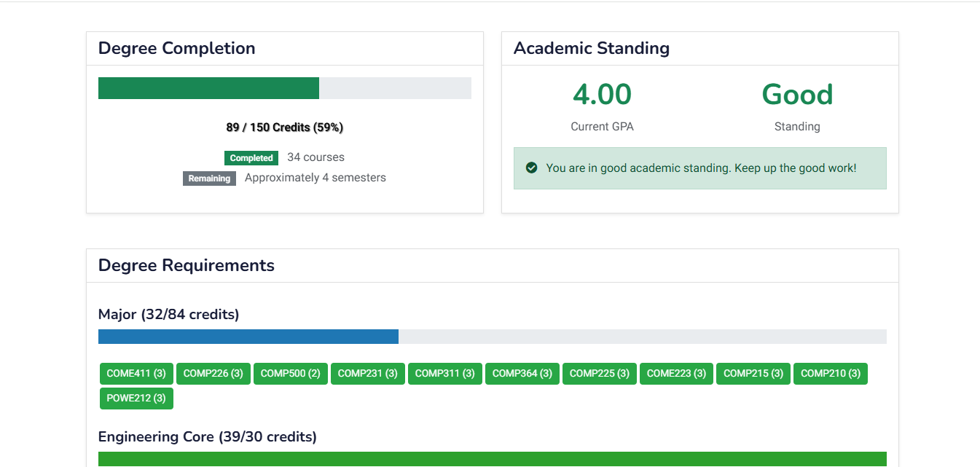980x467 pixels.
Task: Click the blue Major credits progress bar
Action: [x=248, y=337]
